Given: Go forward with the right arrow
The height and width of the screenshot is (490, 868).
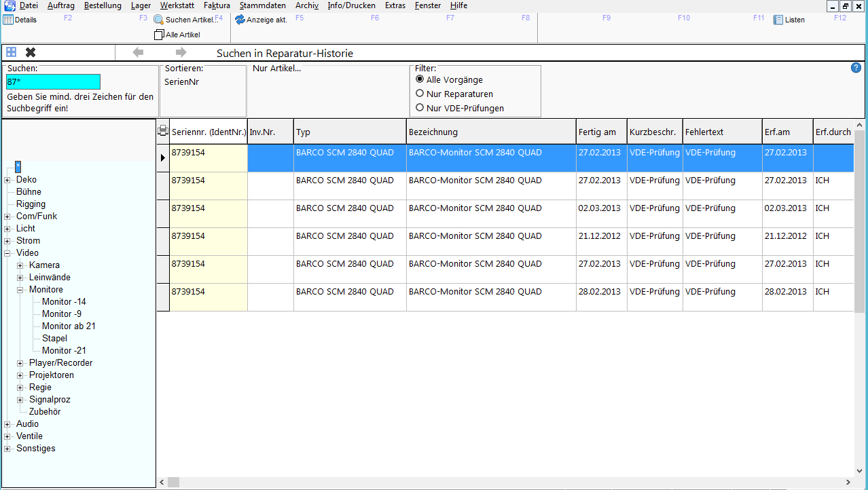Looking at the screenshot, I should (x=181, y=52).
